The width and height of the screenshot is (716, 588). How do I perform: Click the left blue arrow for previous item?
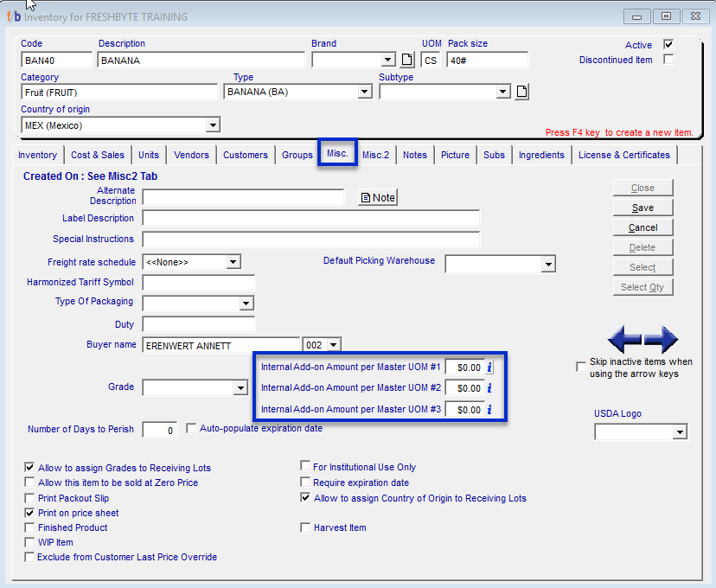pos(627,339)
